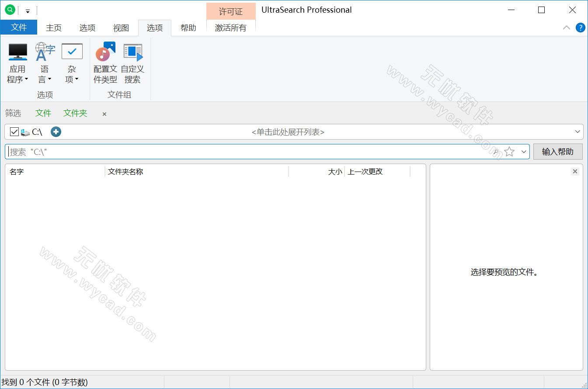Click the 输入帮助 button
The height and width of the screenshot is (389, 588).
558,151
